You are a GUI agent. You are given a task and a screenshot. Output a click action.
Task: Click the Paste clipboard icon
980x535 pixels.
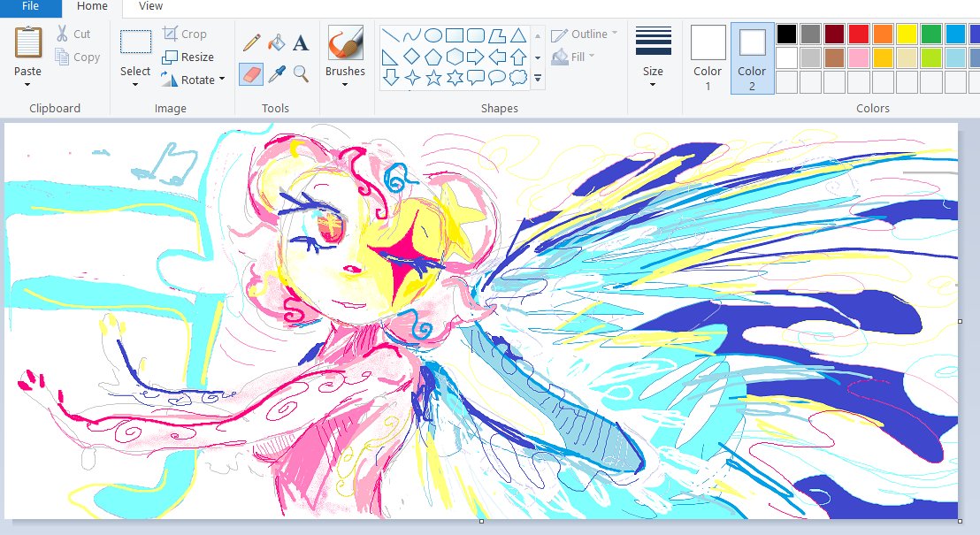(x=28, y=42)
